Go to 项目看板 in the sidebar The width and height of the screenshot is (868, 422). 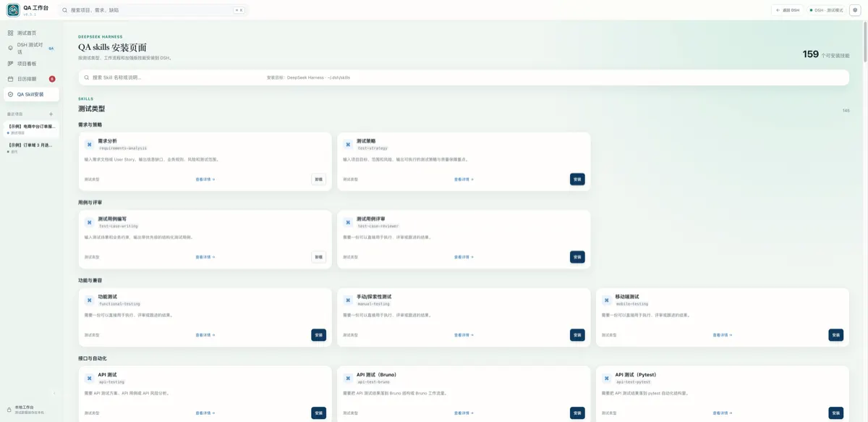click(31, 64)
